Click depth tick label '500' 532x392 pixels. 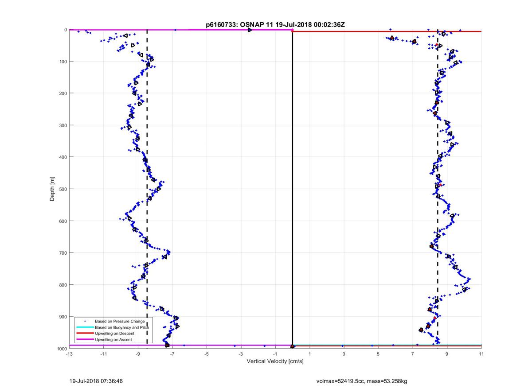pyautogui.click(x=63, y=189)
